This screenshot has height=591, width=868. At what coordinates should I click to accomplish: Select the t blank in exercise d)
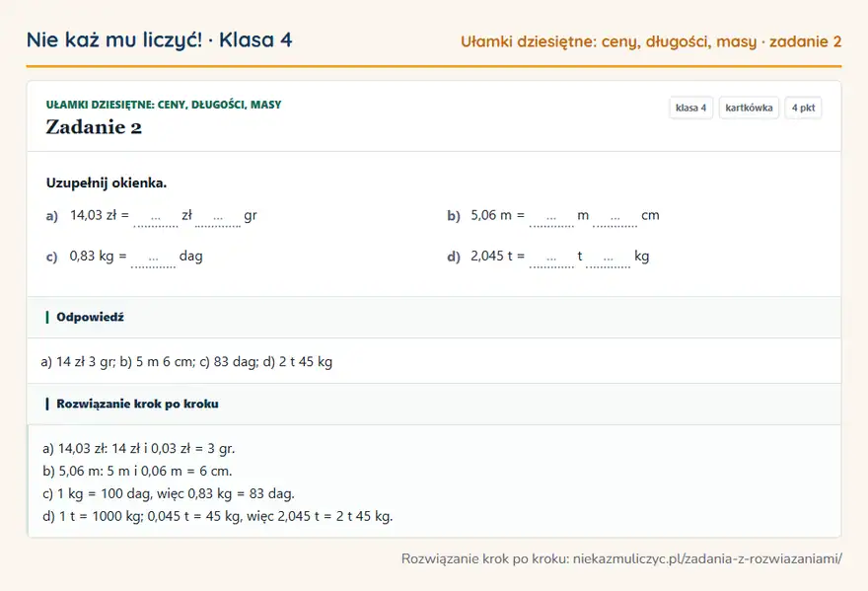click(551, 259)
